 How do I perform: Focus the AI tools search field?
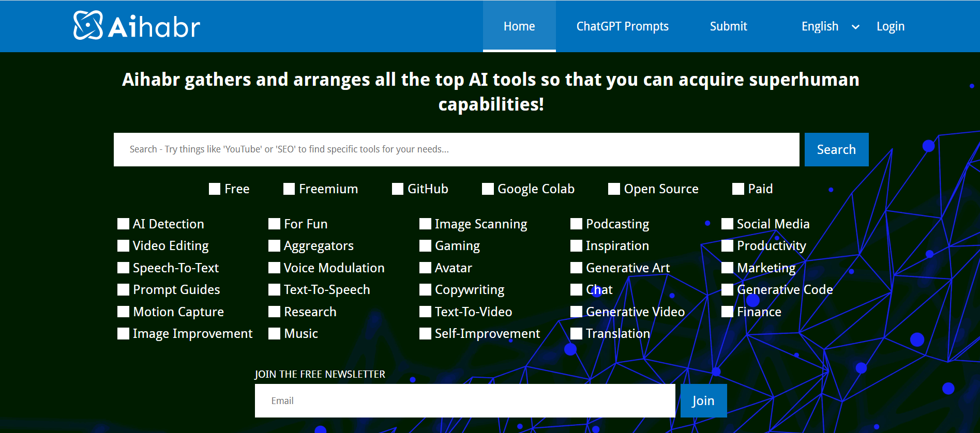pos(456,149)
